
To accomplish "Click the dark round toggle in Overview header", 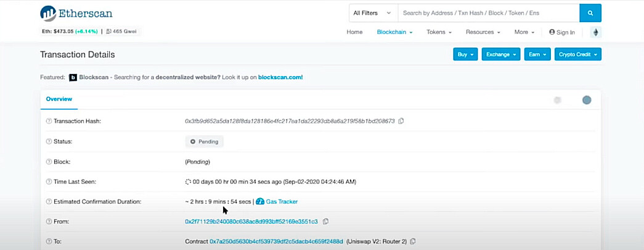I will click(x=587, y=100).
